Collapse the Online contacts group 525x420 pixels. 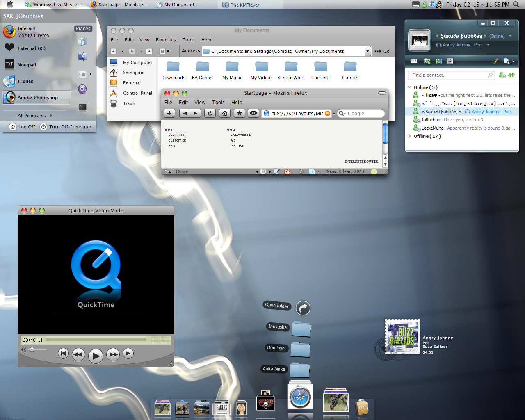click(x=409, y=87)
